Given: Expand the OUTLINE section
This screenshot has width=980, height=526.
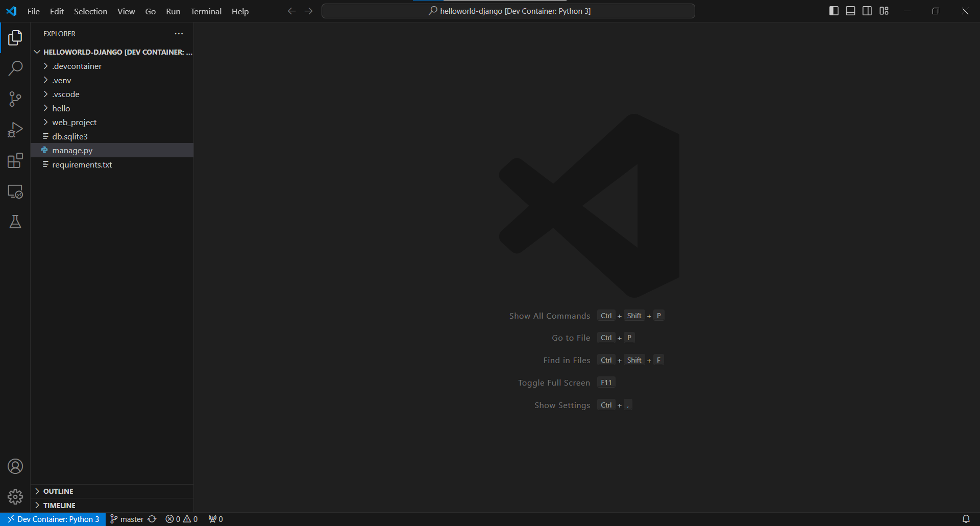Looking at the screenshot, I should click(x=112, y=491).
